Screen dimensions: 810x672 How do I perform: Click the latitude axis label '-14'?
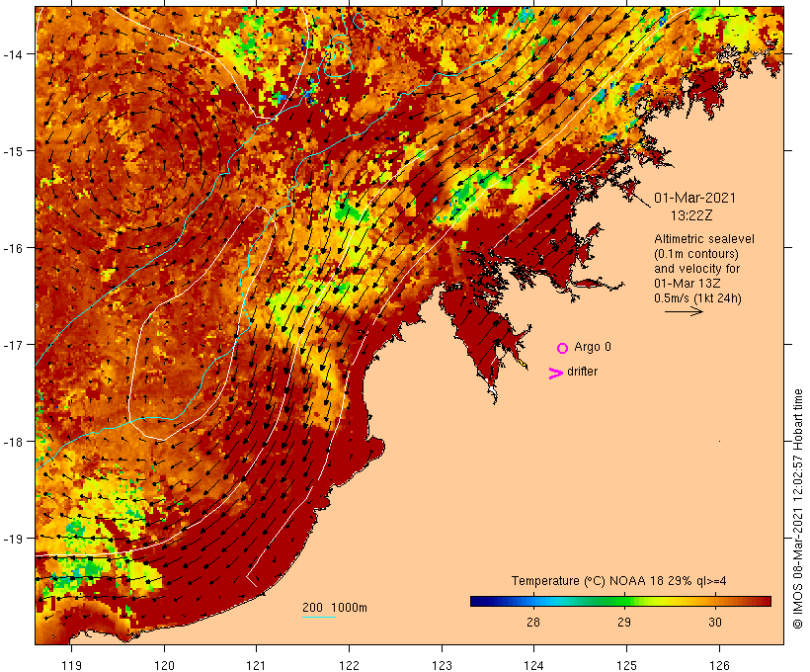[x=12, y=53]
